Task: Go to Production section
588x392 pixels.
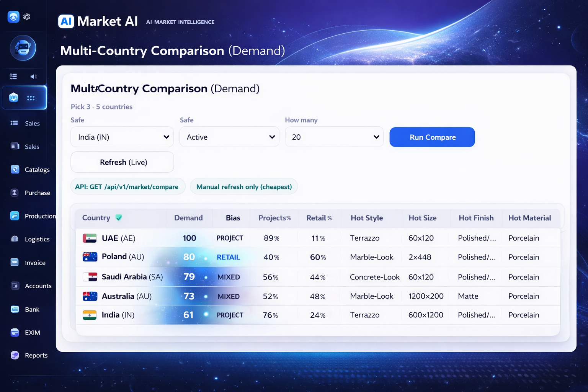Action: [x=40, y=216]
